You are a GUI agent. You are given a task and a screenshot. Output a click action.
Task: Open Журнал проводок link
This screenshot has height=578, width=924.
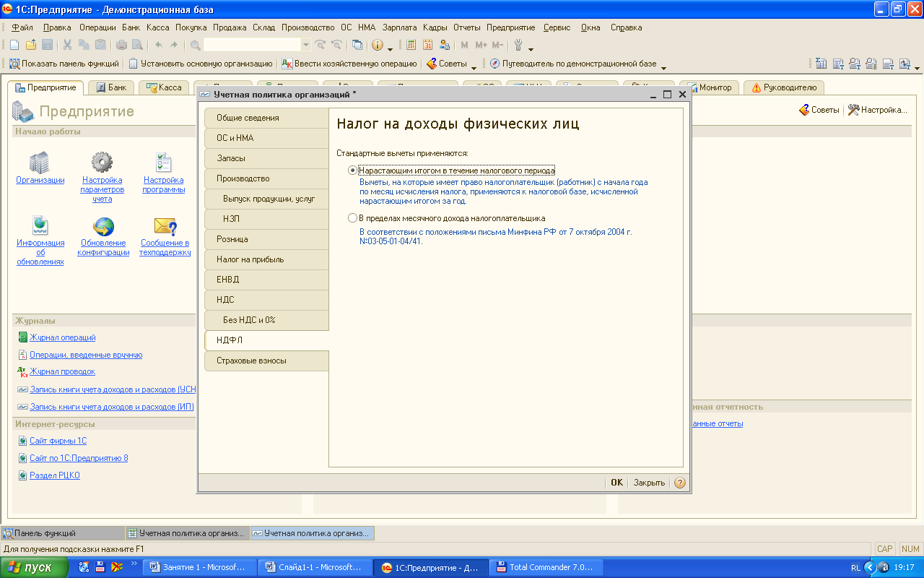click(62, 371)
